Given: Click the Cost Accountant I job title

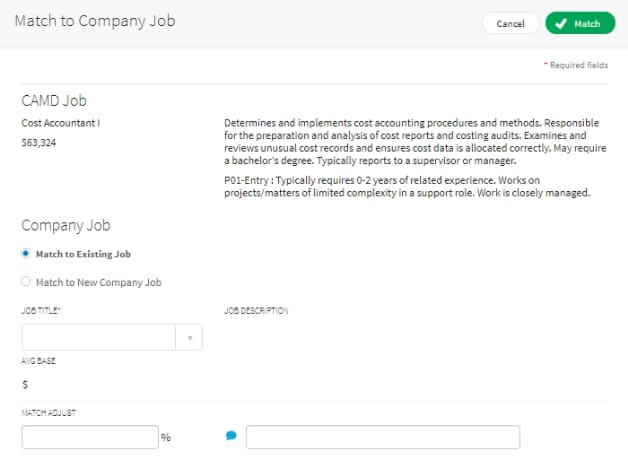Looking at the screenshot, I should click(61, 123).
